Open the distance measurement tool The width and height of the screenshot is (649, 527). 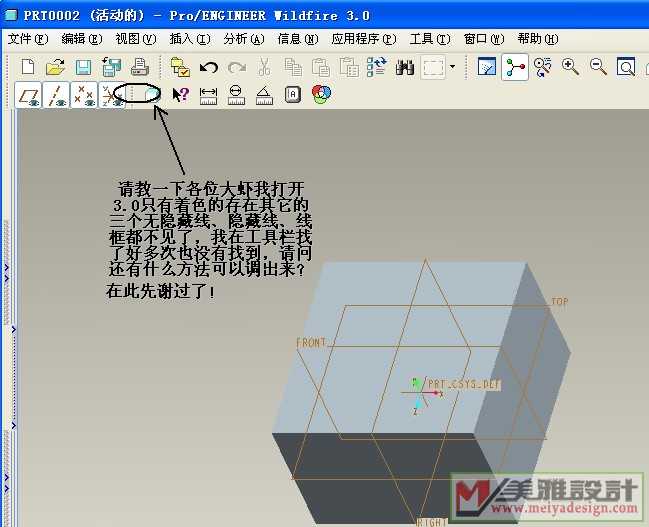tap(208, 95)
